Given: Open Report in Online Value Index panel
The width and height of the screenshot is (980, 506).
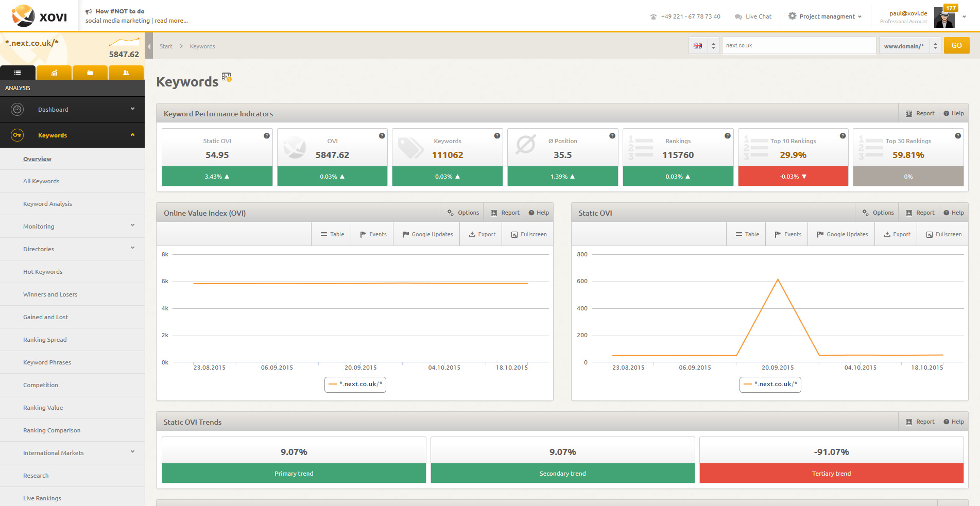Looking at the screenshot, I should pos(505,213).
